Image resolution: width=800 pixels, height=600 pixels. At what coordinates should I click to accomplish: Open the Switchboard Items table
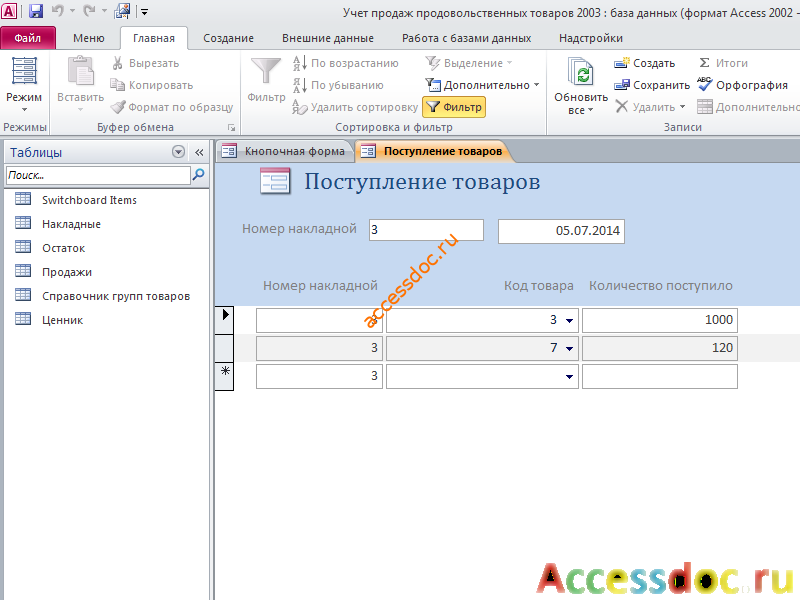click(89, 200)
